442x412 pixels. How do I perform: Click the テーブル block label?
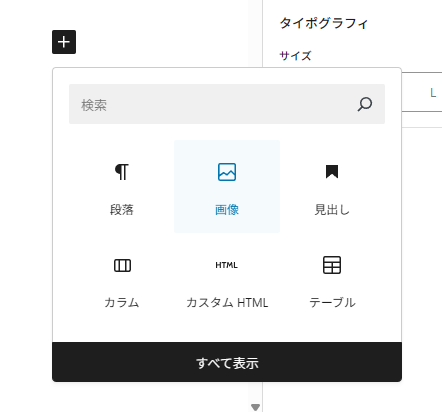click(x=332, y=302)
